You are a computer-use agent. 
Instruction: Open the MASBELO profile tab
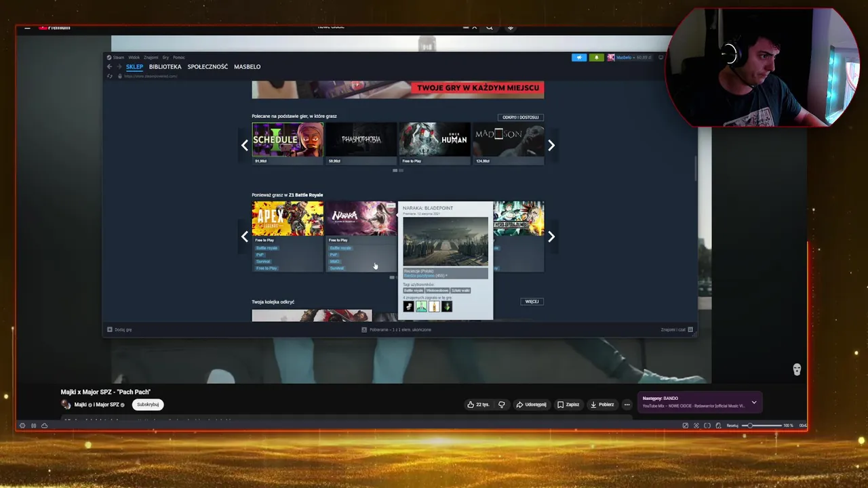click(x=248, y=66)
